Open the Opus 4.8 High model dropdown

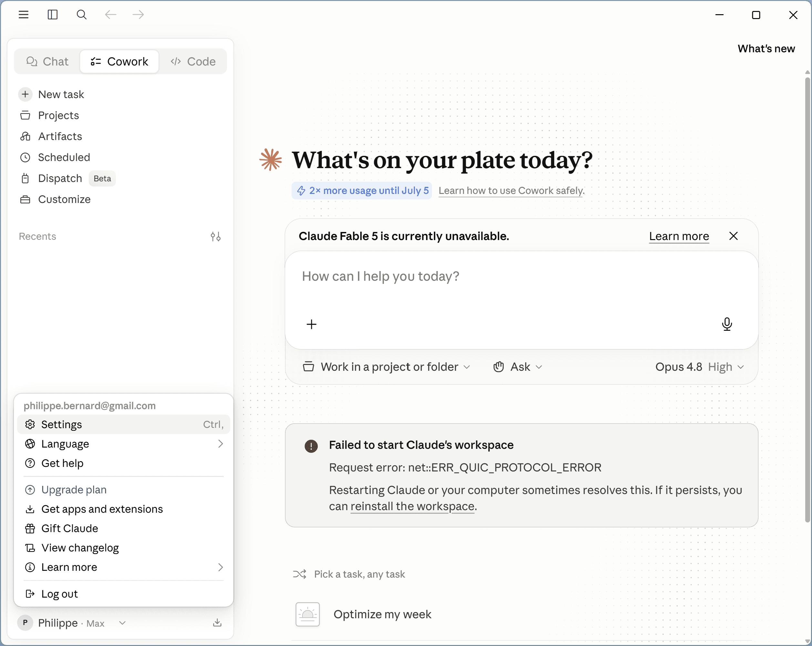700,367
